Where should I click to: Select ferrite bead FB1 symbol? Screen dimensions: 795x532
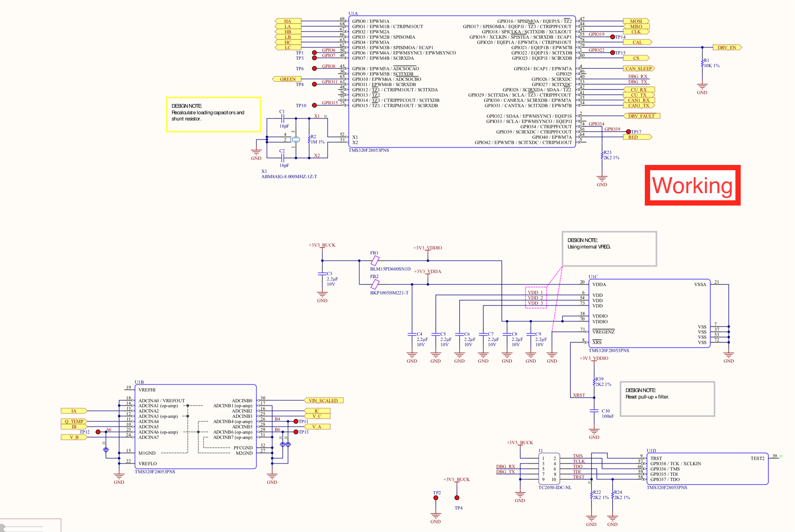[375, 261]
